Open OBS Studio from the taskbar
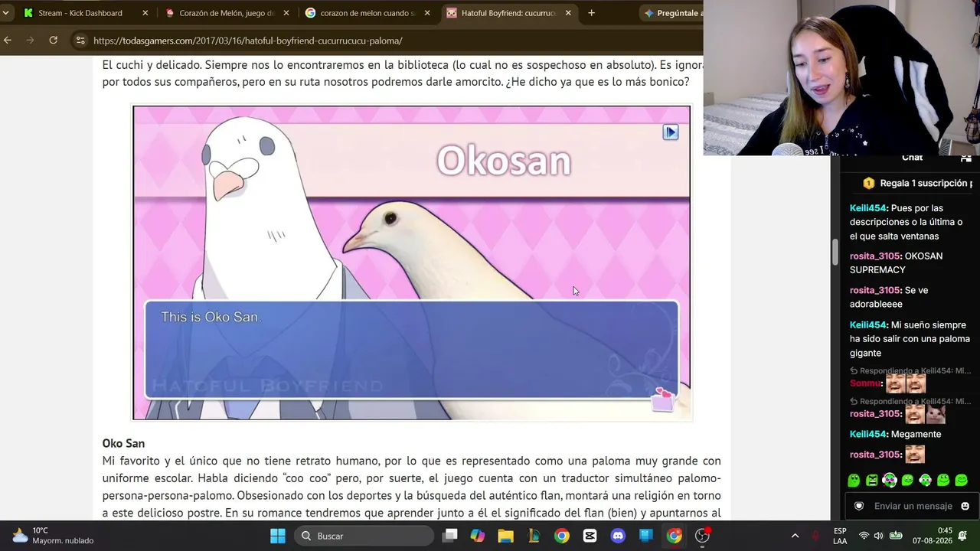Viewport: 980px width, 551px height. 702,536
